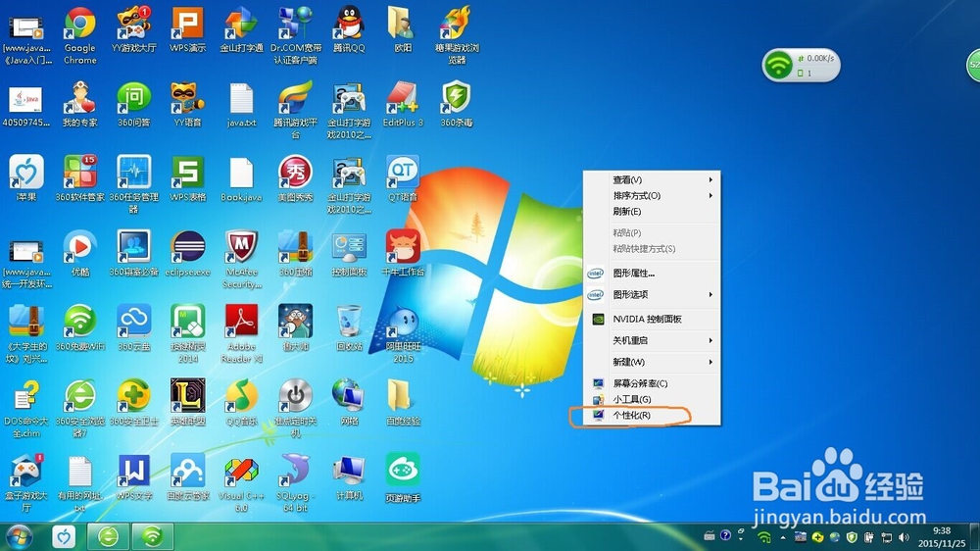Choose 屏幕分辨率(C) in context menu
This screenshot has height=551, width=980.
(652, 383)
